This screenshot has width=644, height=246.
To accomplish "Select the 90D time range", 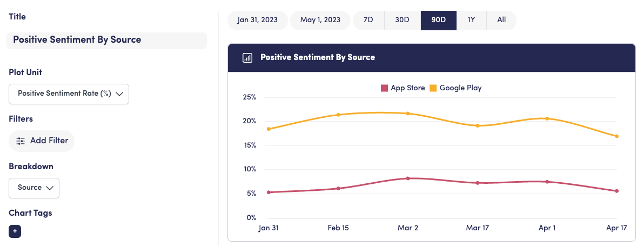I will 438,20.
